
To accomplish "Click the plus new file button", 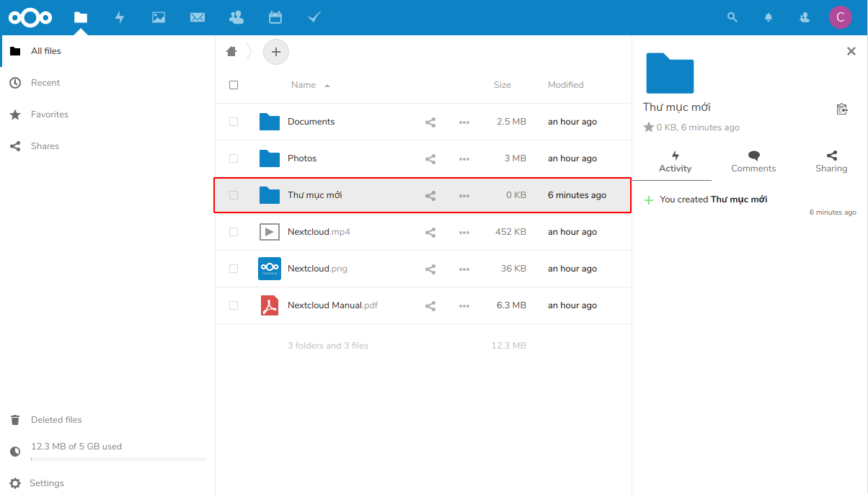I will [x=275, y=52].
